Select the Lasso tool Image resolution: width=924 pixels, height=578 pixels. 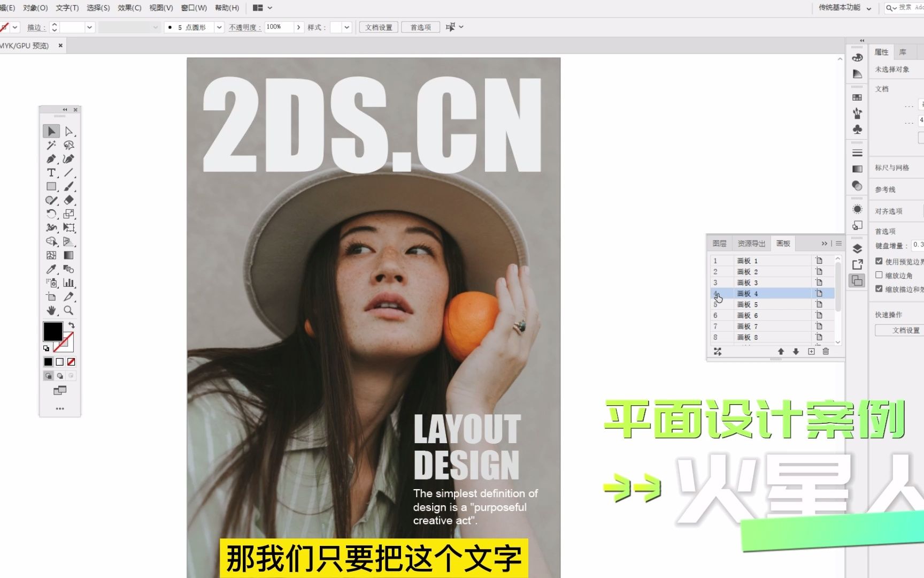click(69, 145)
